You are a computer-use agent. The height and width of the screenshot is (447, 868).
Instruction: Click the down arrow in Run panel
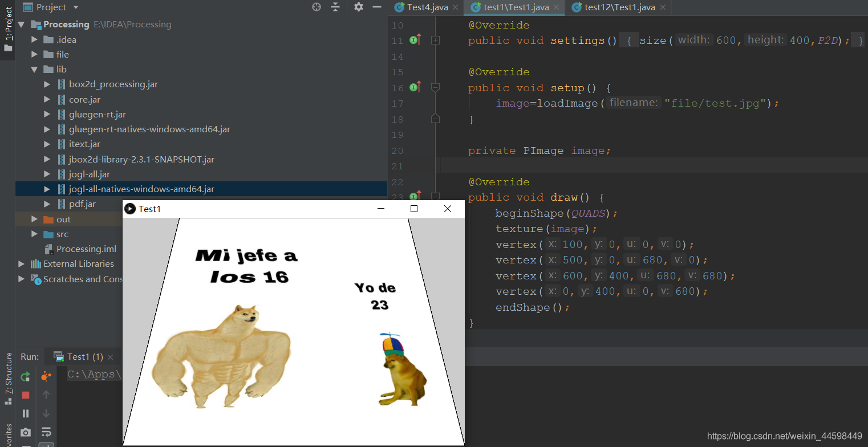(x=46, y=413)
